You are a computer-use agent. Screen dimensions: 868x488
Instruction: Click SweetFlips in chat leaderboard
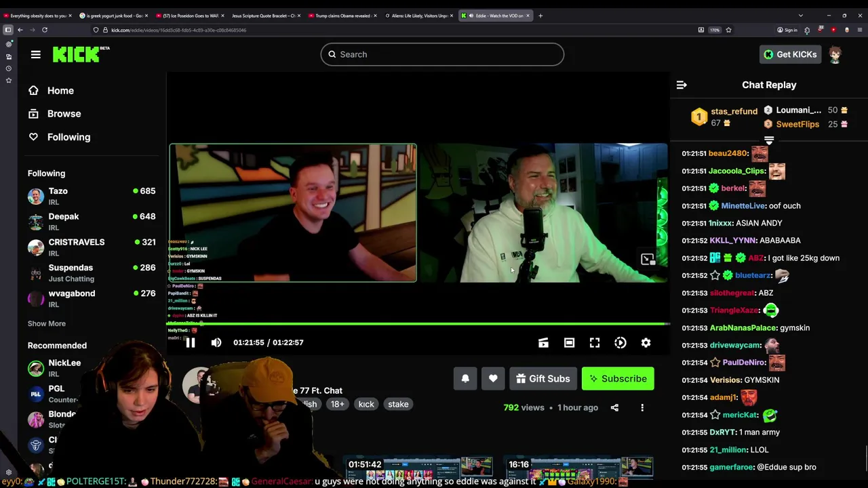[x=797, y=124]
